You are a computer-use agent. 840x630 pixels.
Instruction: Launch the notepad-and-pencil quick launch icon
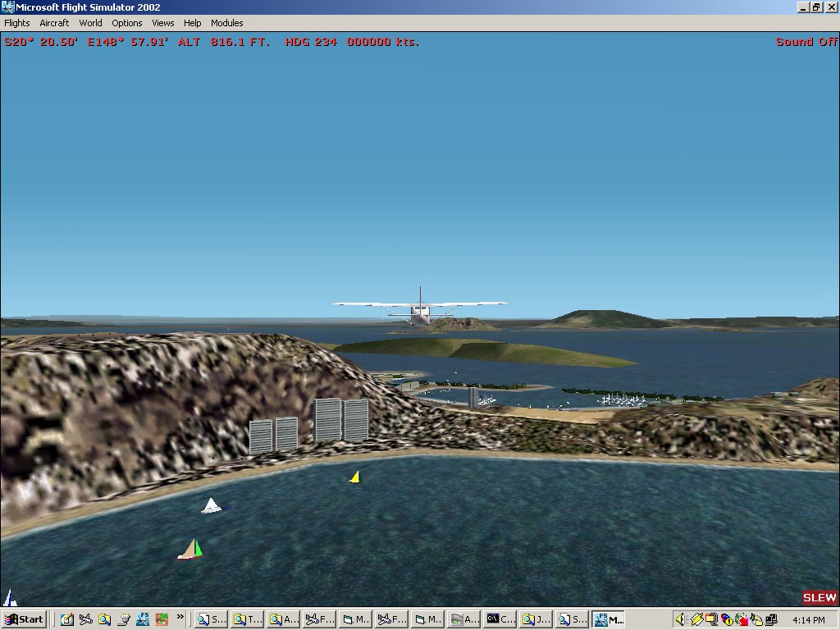coord(67,620)
